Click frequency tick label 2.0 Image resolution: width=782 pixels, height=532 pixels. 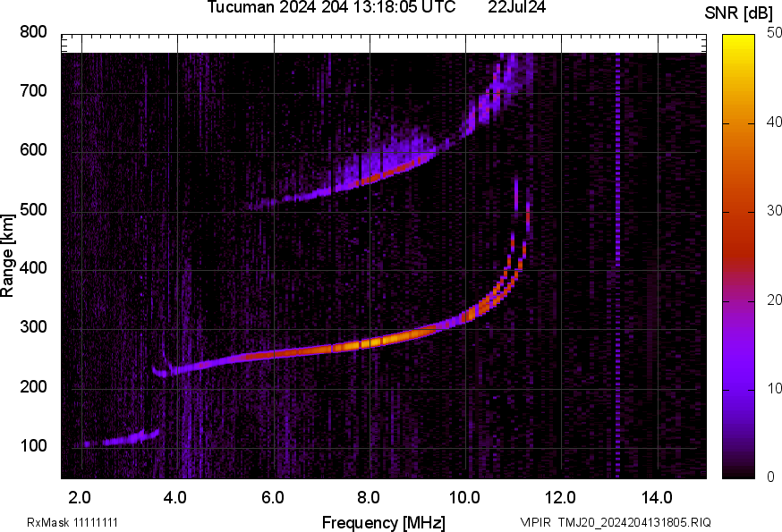80,498
